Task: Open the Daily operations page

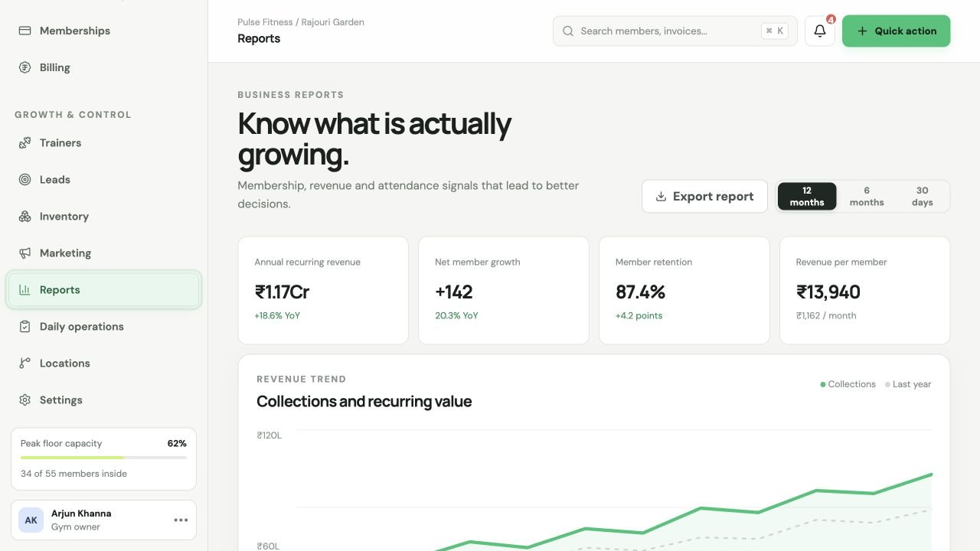Action: 103,327
